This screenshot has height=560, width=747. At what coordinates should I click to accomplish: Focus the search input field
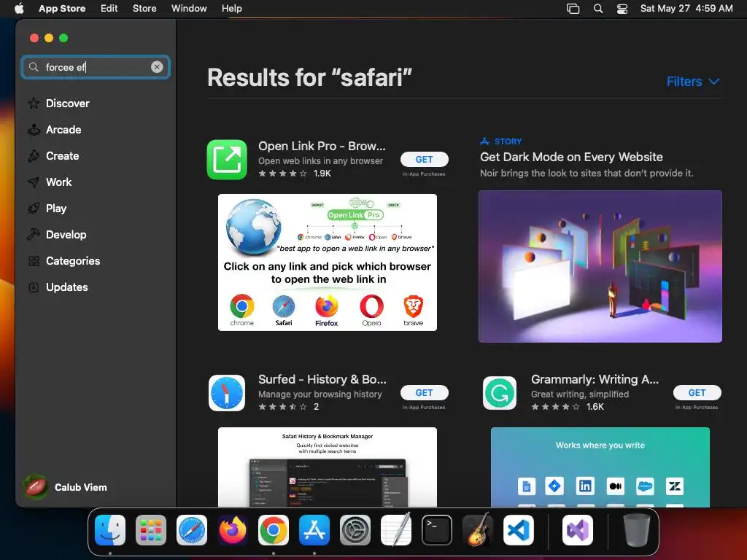(x=96, y=67)
